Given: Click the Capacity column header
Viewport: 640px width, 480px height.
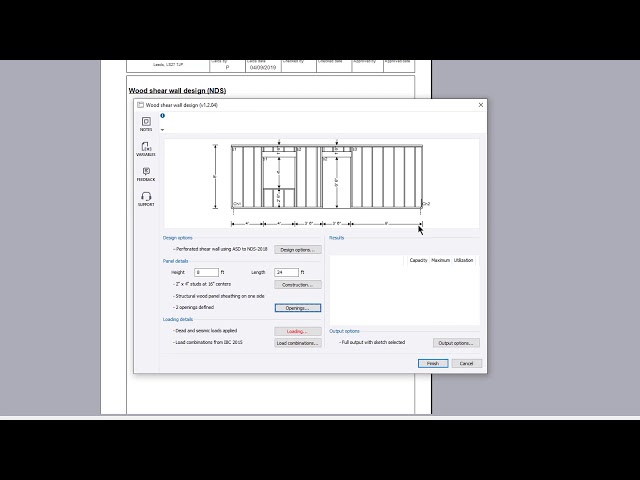Looking at the screenshot, I should click(418, 260).
